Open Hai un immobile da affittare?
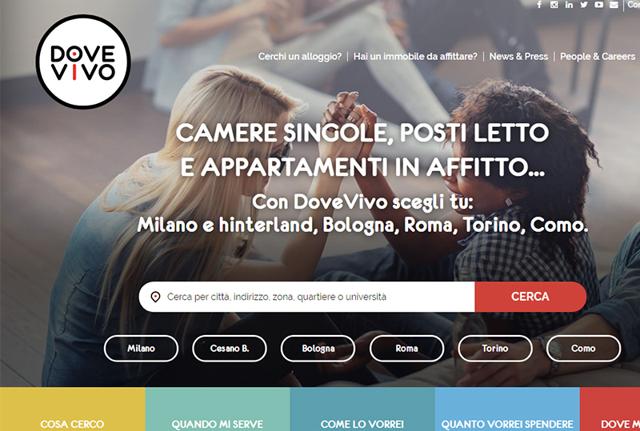The height and width of the screenshot is (431, 640). tap(415, 57)
